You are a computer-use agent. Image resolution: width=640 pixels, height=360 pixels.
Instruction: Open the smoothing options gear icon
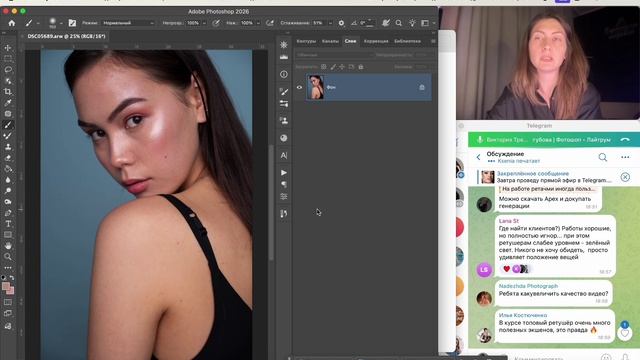coord(341,23)
